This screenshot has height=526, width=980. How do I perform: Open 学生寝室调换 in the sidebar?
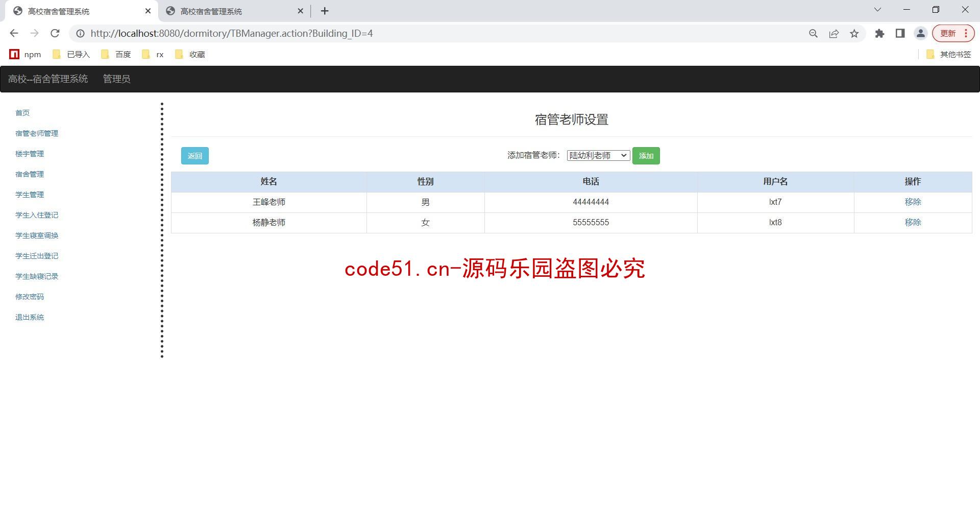tap(37, 235)
